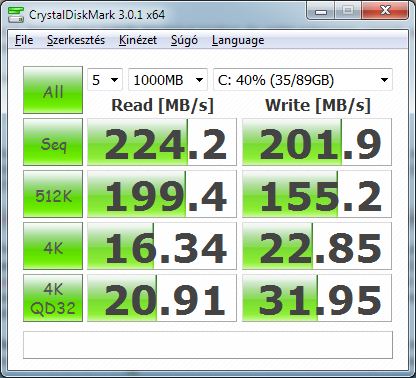
Task: Open the Súgó menu
Action: tap(184, 40)
